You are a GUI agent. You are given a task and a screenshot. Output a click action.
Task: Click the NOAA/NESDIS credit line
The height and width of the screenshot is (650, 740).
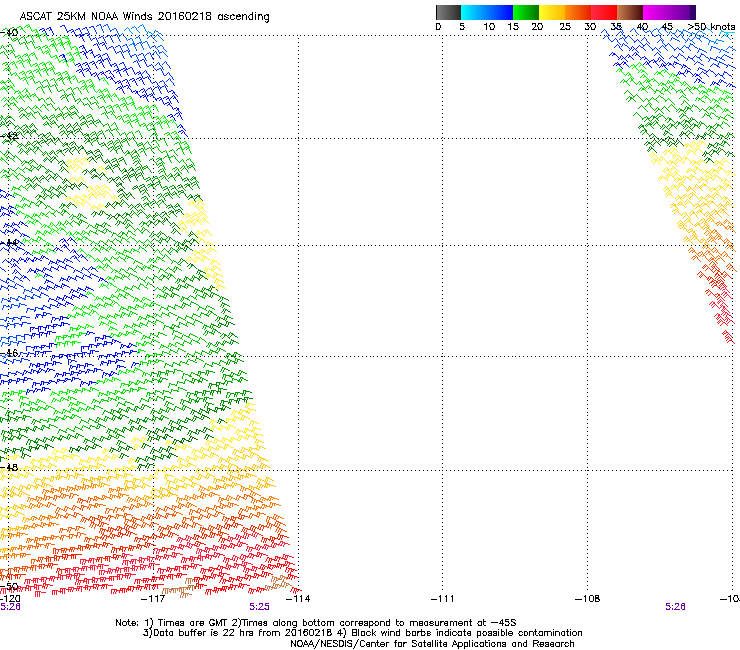(x=432, y=644)
